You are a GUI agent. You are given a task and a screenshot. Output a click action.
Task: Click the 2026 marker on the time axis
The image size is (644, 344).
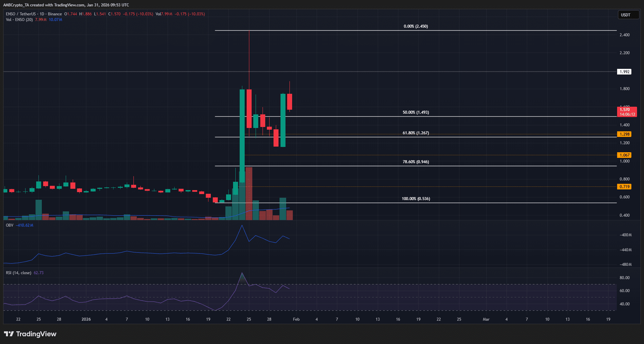click(x=86, y=319)
